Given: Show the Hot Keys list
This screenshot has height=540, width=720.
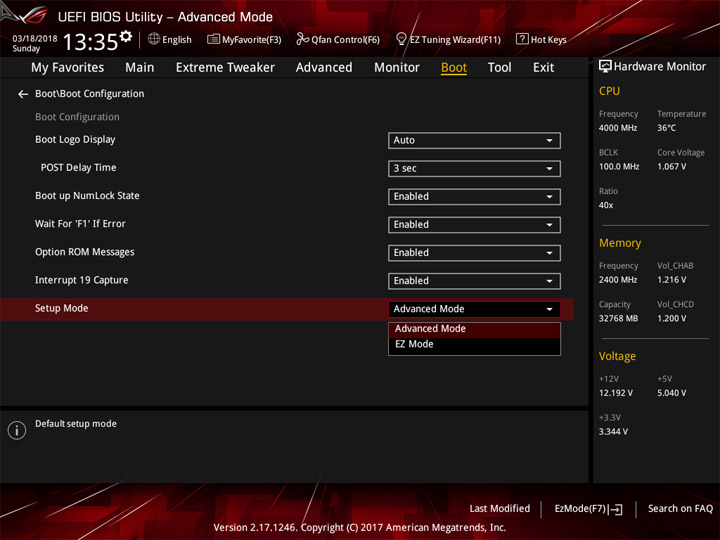Looking at the screenshot, I should click(x=541, y=39).
